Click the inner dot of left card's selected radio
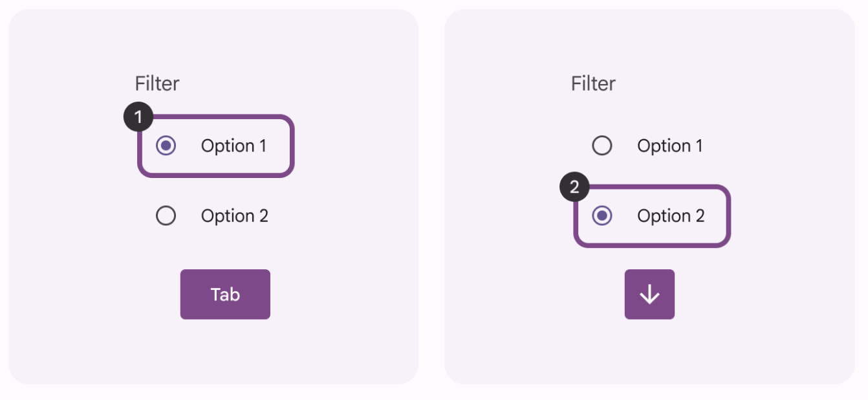The image size is (868, 400). 166,146
